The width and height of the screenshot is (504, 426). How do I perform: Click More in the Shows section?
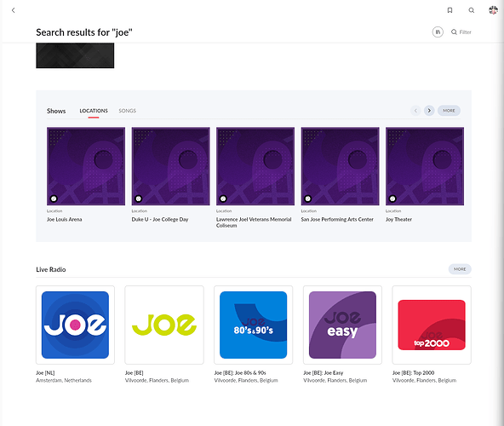(449, 111)
